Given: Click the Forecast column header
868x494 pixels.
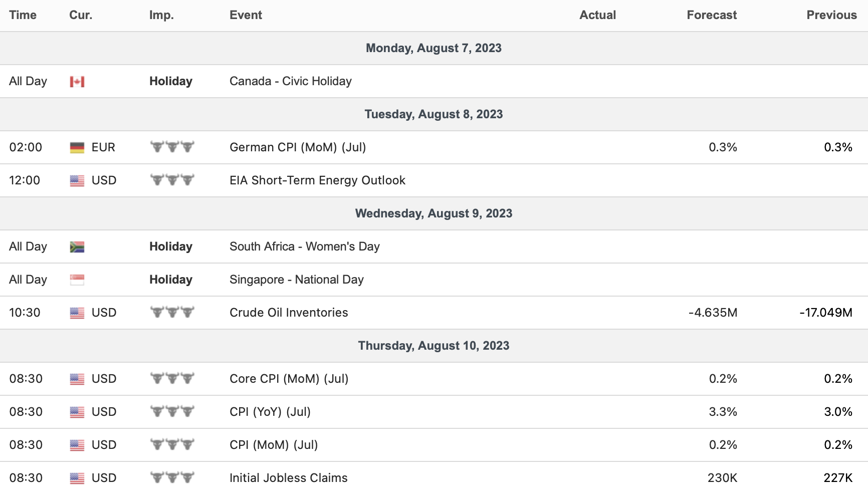Looking at the screenshot, I should click(x=711, y=15).
